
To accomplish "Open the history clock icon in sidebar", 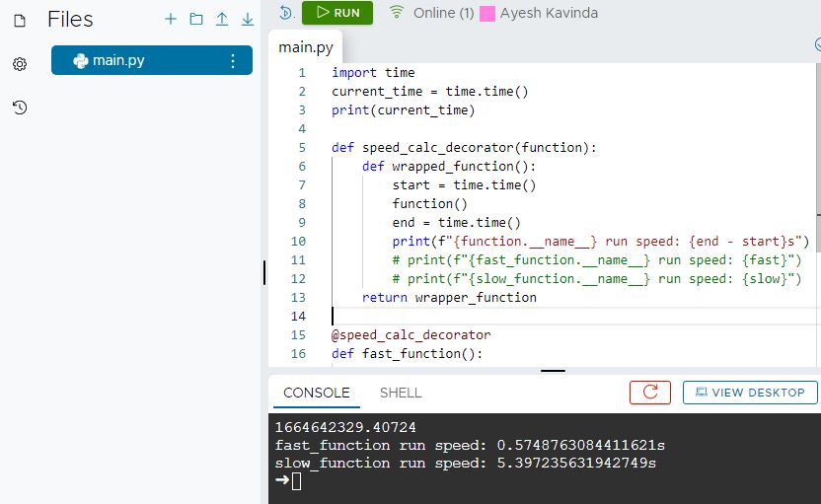I will (20, 108).
